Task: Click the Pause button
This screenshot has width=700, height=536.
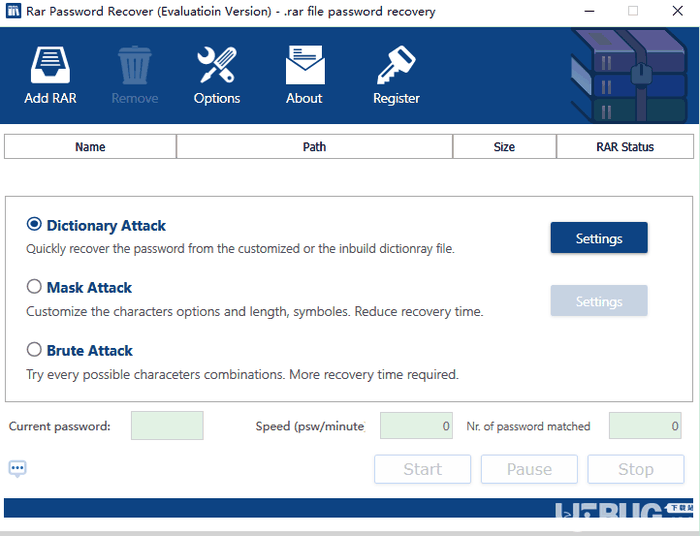Action: tap(529, 469)
